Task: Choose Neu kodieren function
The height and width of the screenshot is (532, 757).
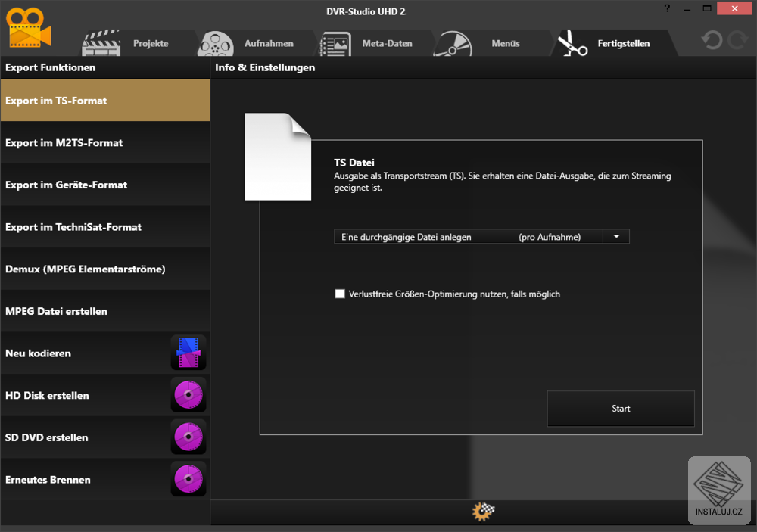Action: [x=105, y=353]
